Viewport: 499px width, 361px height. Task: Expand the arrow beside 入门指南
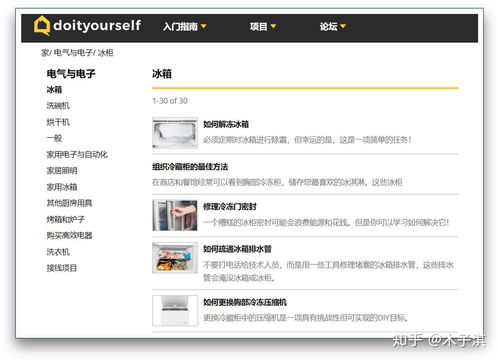pyautogui.click(x=203, y=26)
